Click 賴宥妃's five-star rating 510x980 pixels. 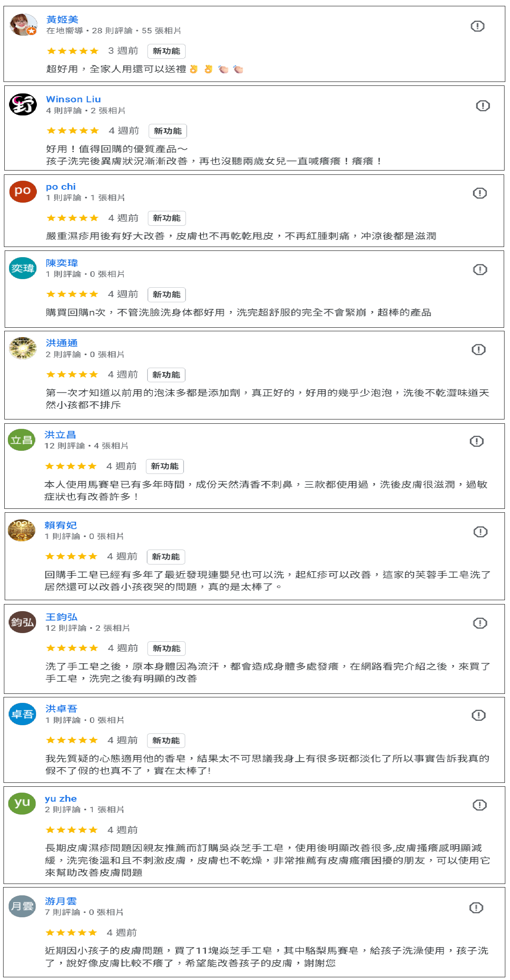coord(71,557)
